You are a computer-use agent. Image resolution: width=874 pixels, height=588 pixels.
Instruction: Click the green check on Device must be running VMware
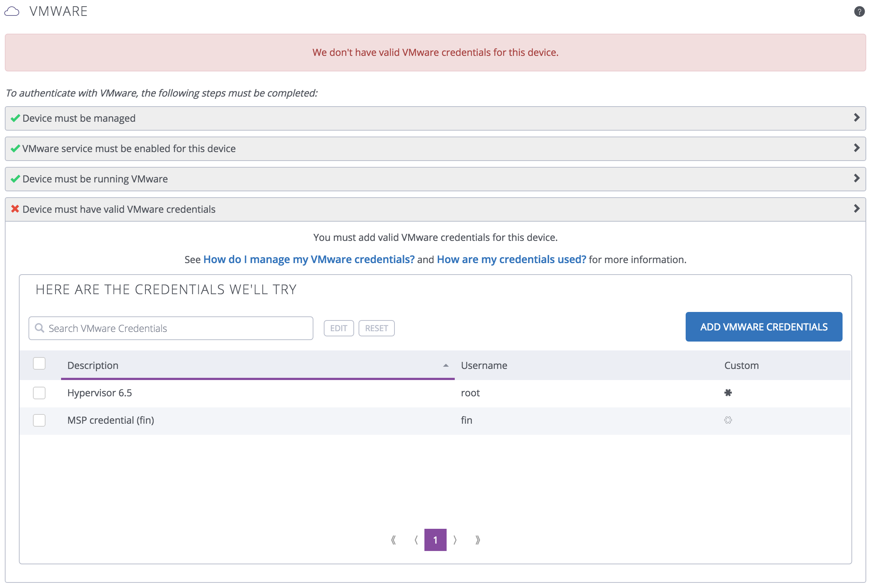point(15,179)
